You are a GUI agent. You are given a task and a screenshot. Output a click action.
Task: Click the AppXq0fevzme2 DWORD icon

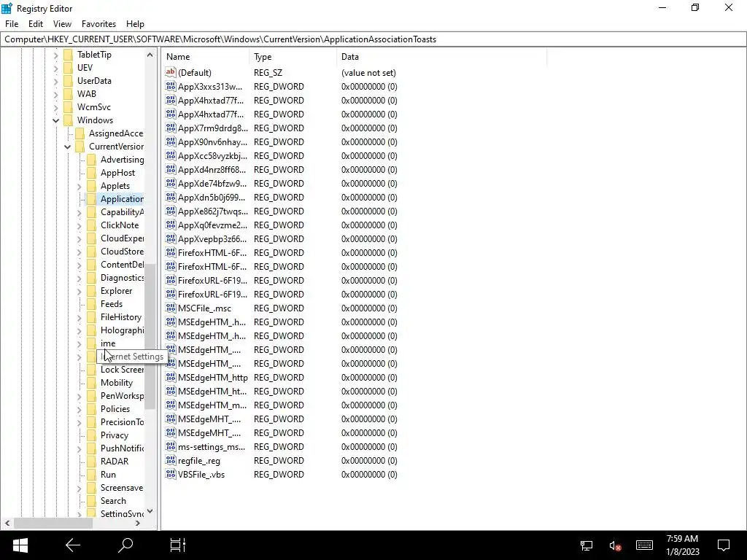(x=171, y=225)
